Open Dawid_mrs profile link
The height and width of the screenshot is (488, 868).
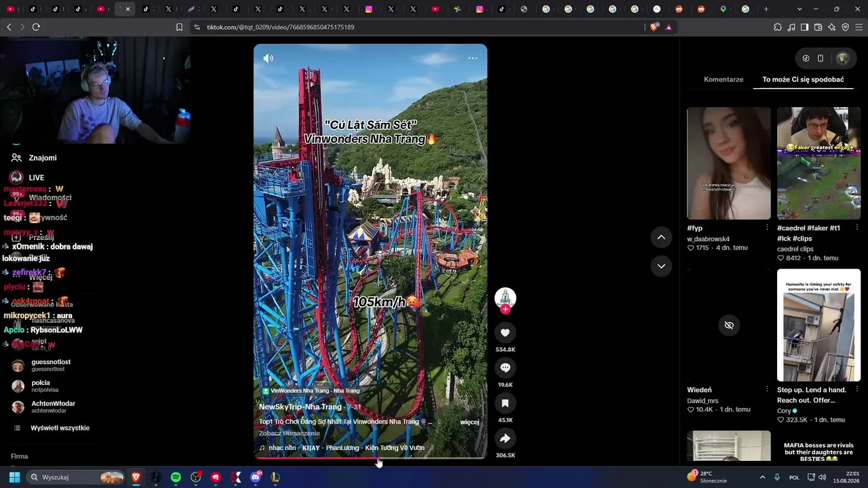(x=703, y=401)
